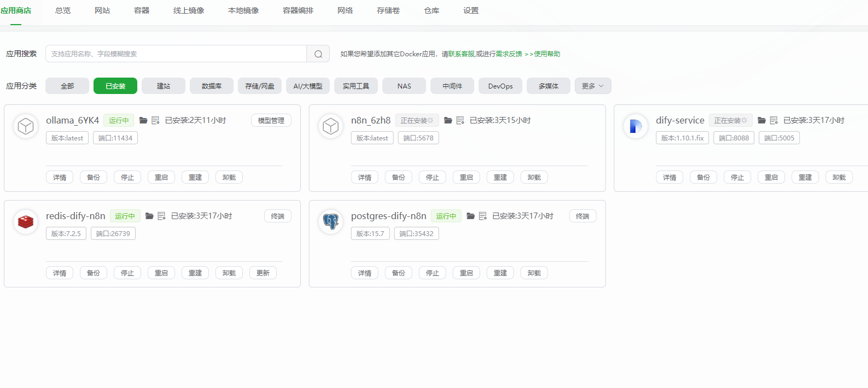
Task: Switch to the 总览 tab
Action: click(x=63, y=10)
